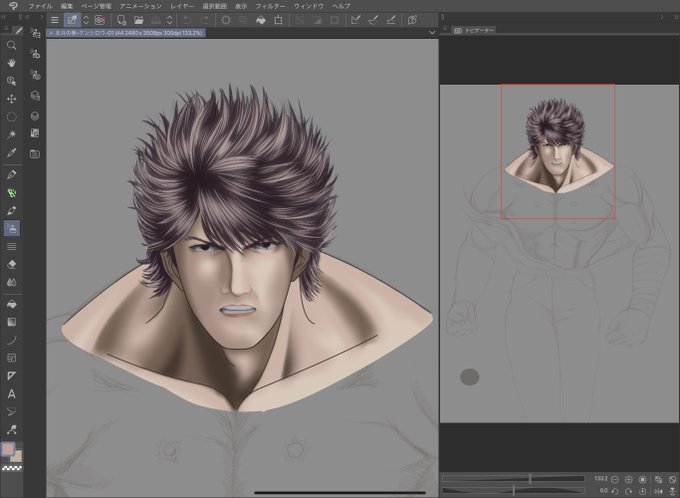This screenshot has width=680, height=498.
Task: Click the clear/delete circle icon in command bar
Action: (226, 20)
